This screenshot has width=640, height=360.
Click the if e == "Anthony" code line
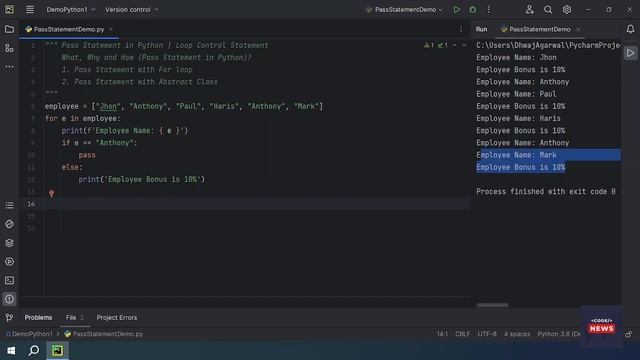pos(100,143)
